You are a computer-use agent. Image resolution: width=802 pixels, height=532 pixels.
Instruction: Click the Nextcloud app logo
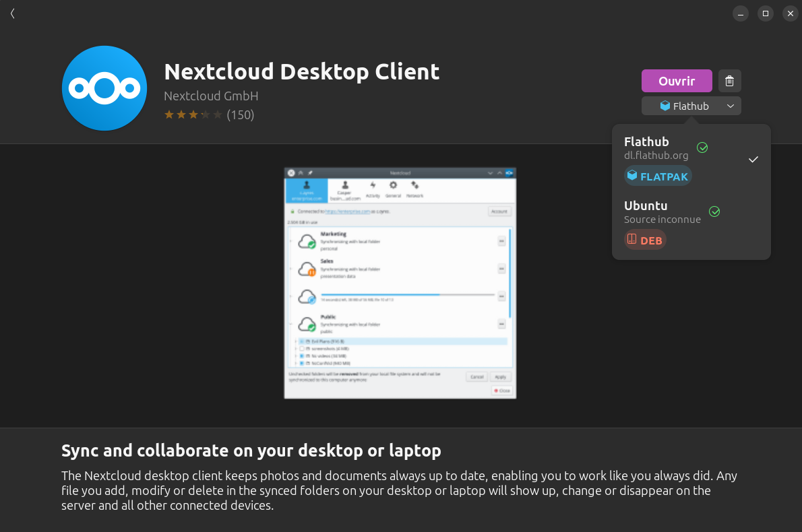click(x=104, y=88)
